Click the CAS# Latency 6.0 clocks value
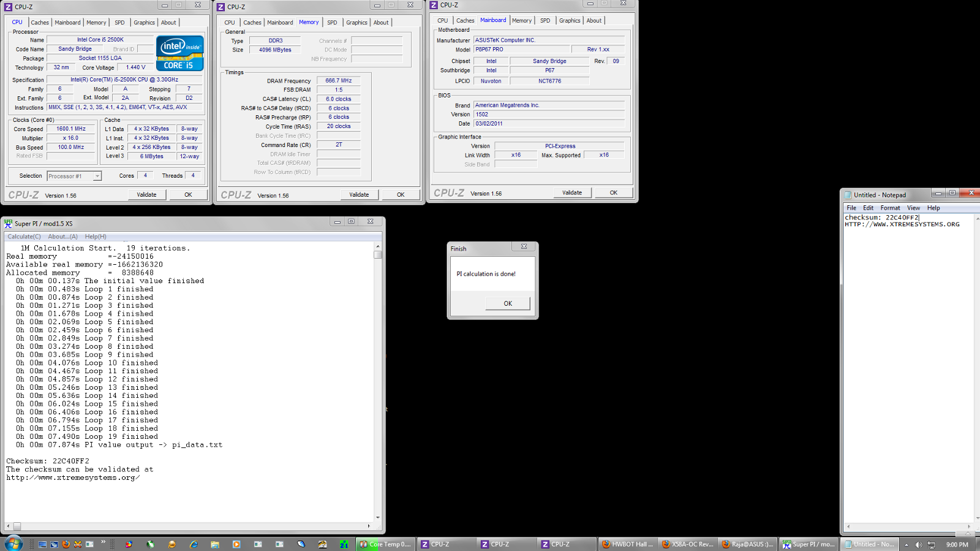 339,99
